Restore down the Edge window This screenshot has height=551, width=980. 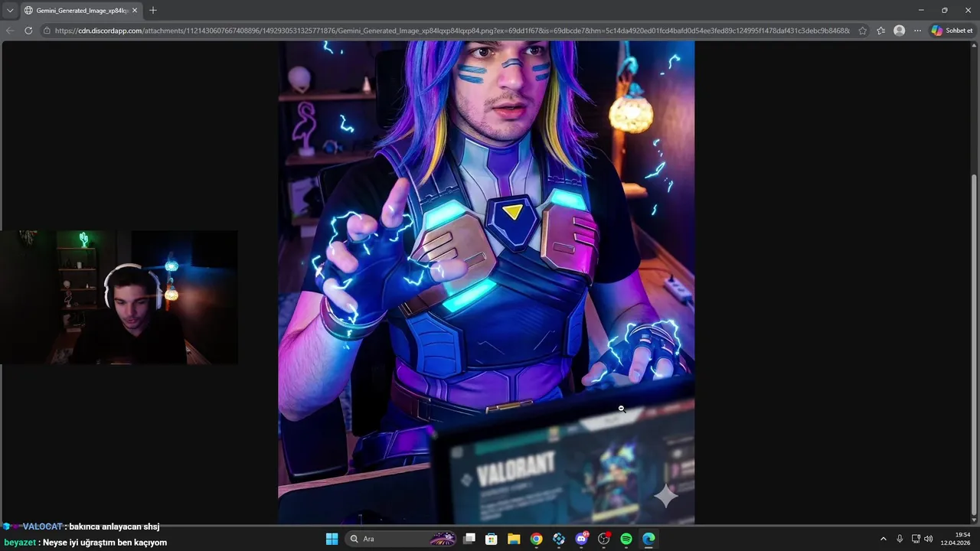[944, 10]
